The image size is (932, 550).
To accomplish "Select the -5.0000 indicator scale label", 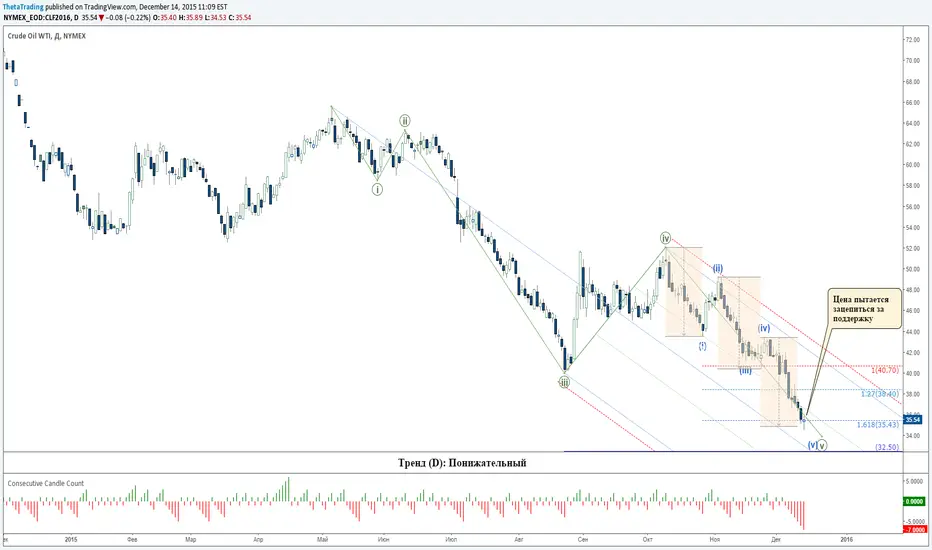I will click(x=914, y=521).
